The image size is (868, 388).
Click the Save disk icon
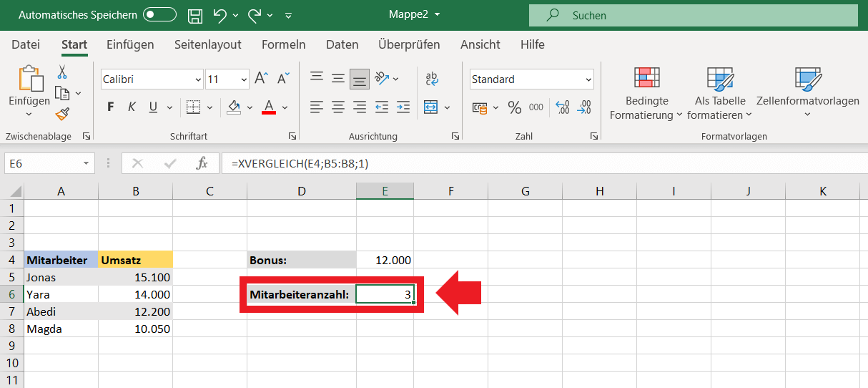(x=194, y=14)
